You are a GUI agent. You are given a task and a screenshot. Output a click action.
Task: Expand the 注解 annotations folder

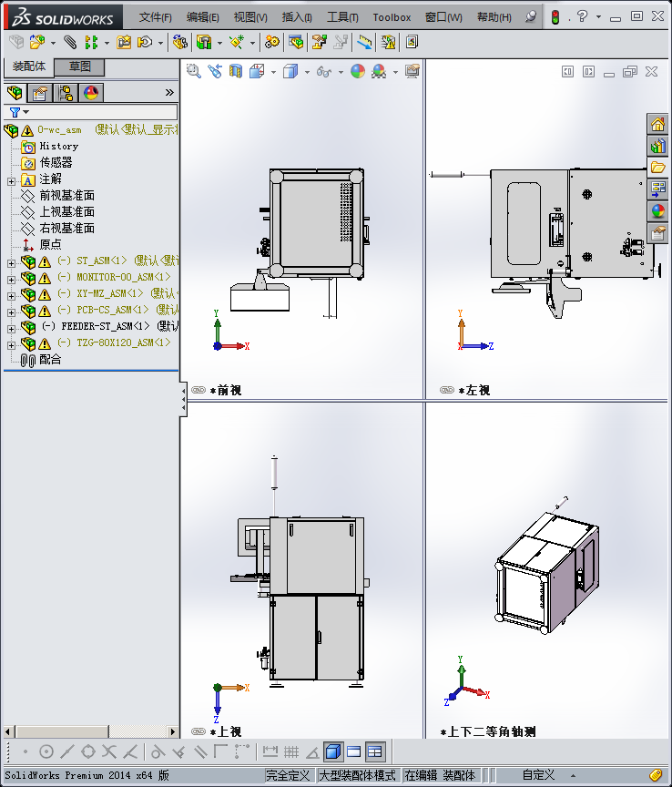coord(11,181)
